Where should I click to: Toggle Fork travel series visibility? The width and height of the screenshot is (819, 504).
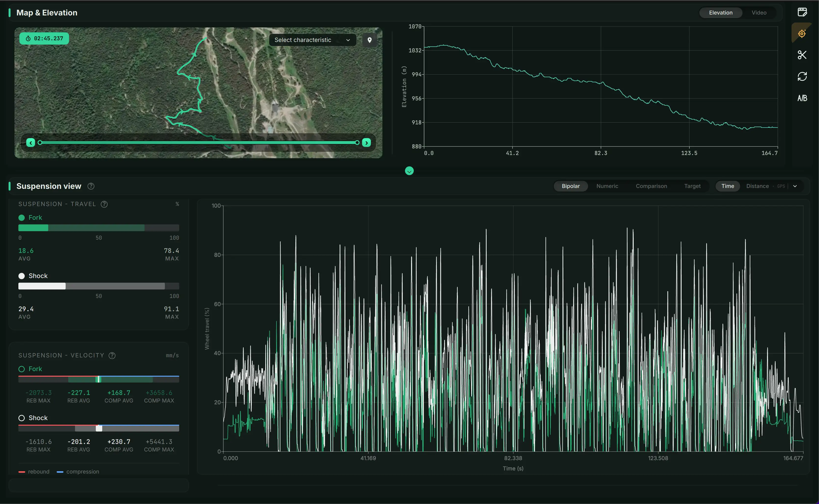22,218
